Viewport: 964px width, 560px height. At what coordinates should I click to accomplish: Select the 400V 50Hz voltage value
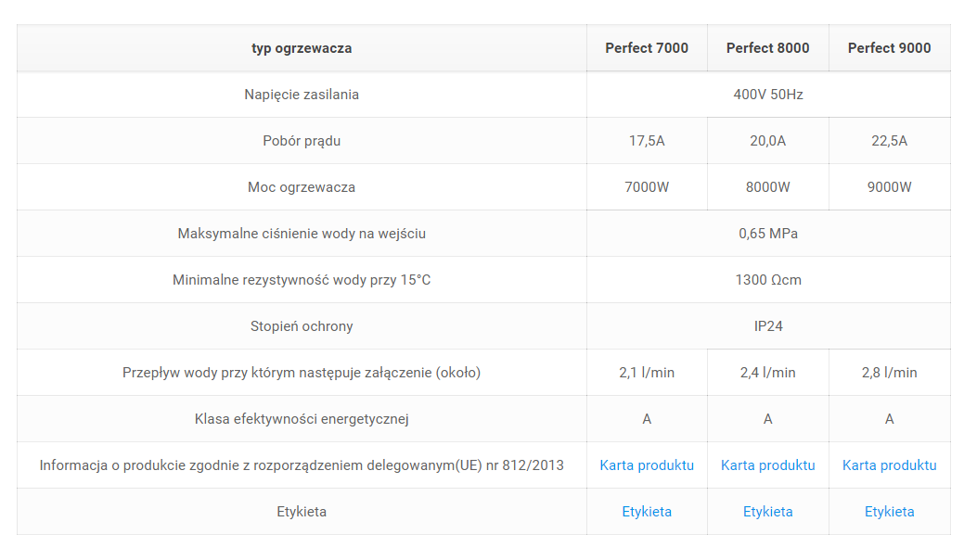(768, 95)
